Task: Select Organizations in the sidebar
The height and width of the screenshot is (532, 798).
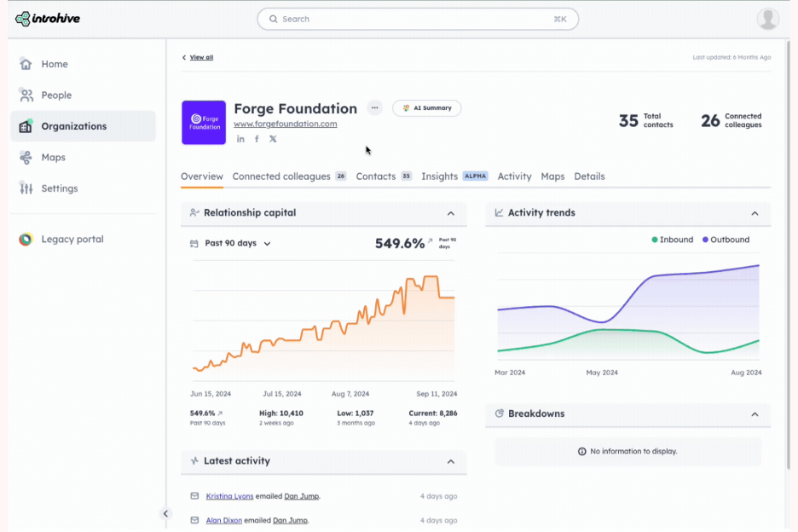Action: (84, 126)
